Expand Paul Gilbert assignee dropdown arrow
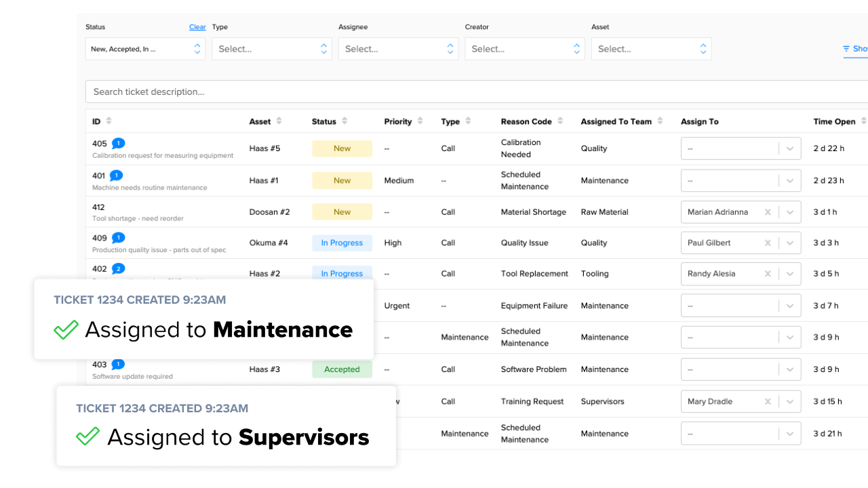868x488 pixels. (x=790, y=243)
